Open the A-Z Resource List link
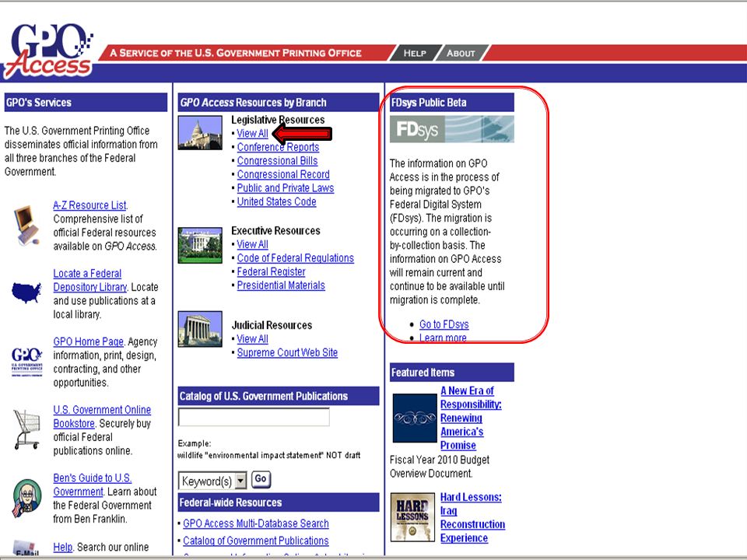Screen dimensions: 747x560 pyautogui.click(x=89, y=205)
